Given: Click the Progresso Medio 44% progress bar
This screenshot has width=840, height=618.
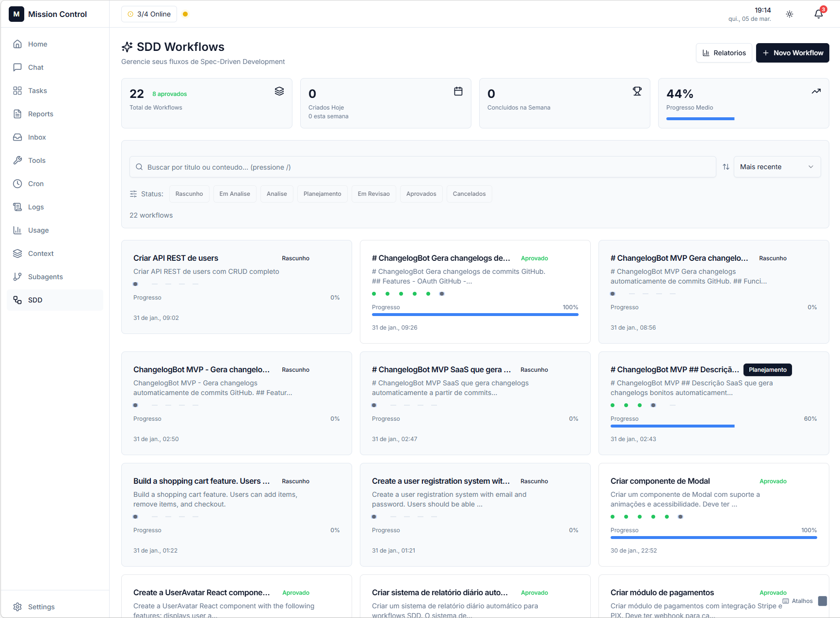Looking at the screenshot, I should (x=700, y=119).
